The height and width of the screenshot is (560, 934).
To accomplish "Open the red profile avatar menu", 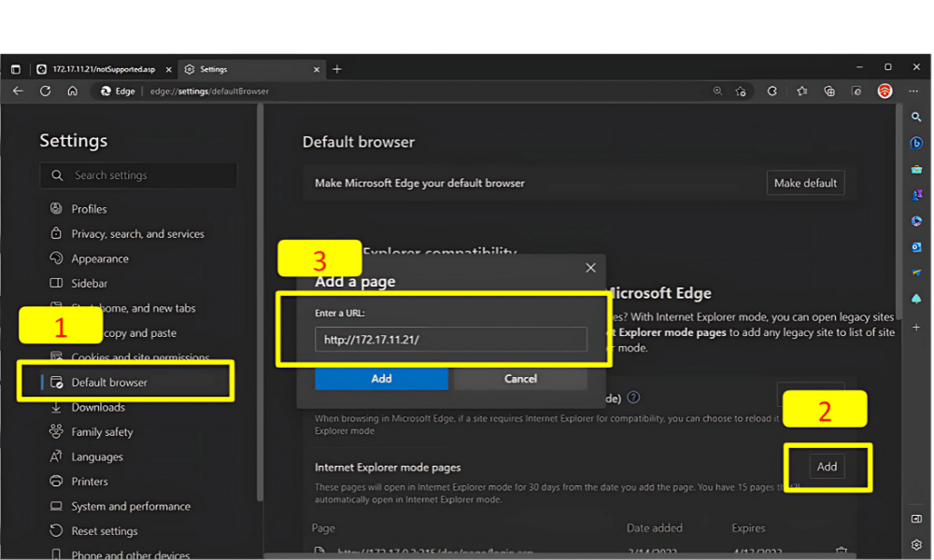I will [885, 91].
